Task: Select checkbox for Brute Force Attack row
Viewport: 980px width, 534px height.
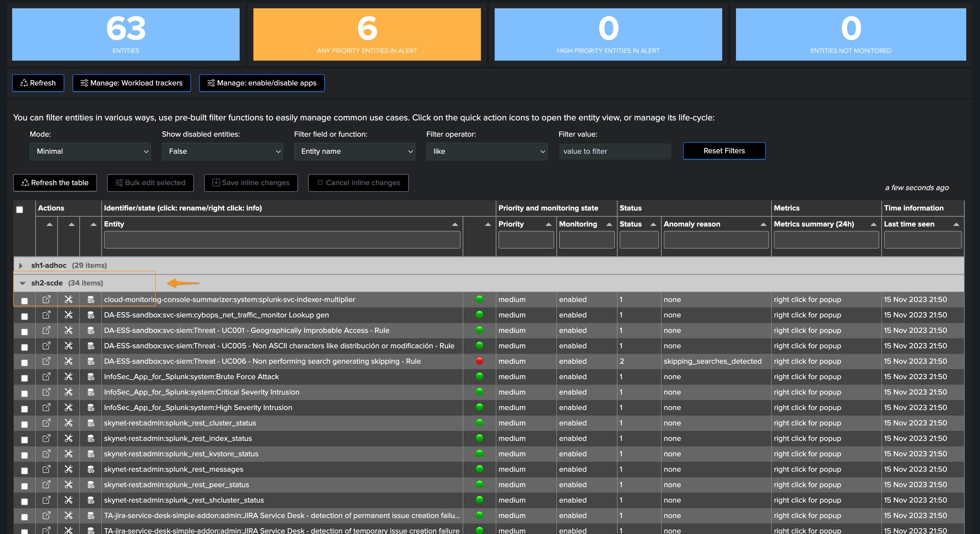Action: pos(25,378)
